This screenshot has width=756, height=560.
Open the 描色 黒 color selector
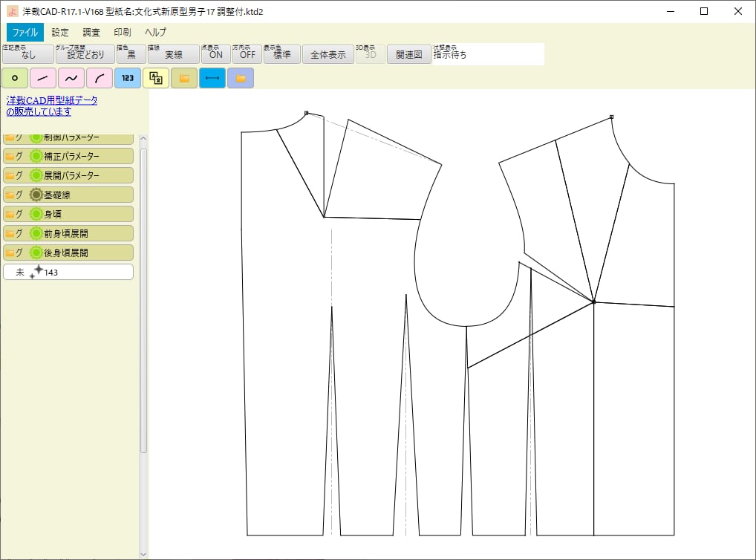tap(131, 54)
